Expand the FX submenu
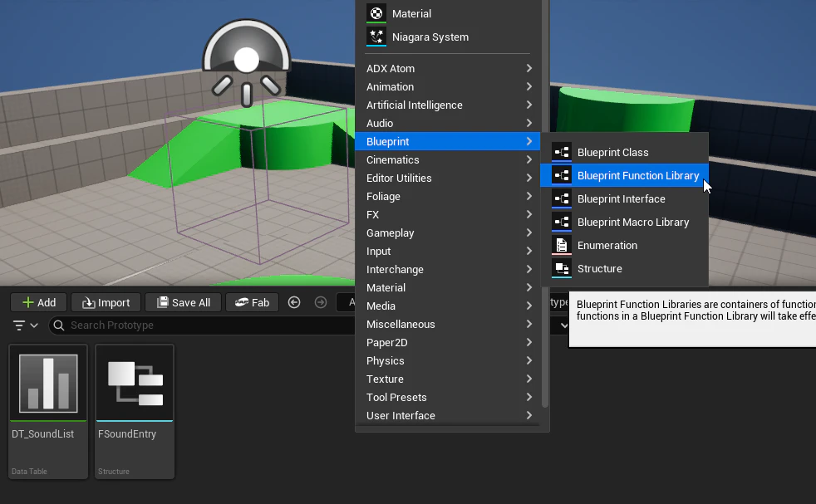816x504 pixels. pos(450,214)
